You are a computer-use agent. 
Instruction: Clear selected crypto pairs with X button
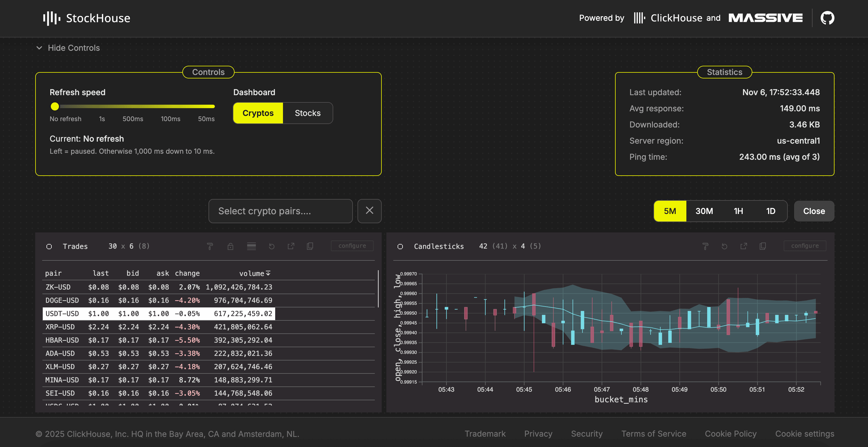369,211
